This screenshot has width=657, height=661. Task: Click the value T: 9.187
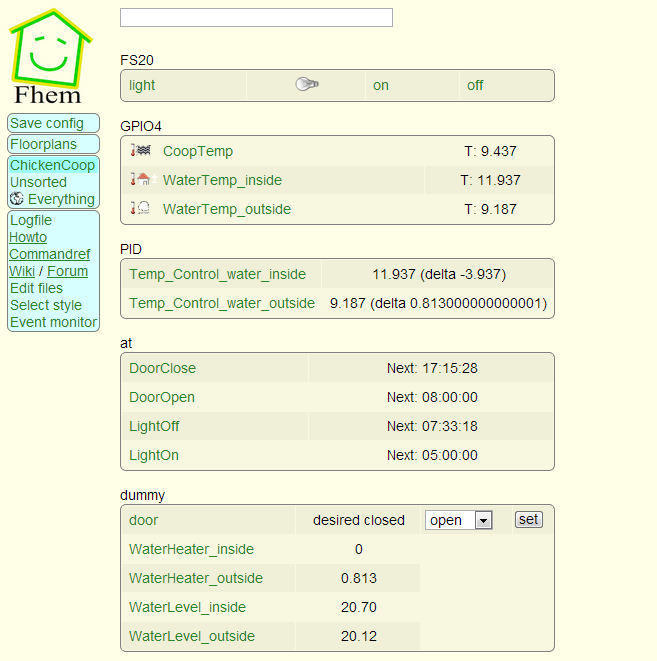[x=490, y=209]
